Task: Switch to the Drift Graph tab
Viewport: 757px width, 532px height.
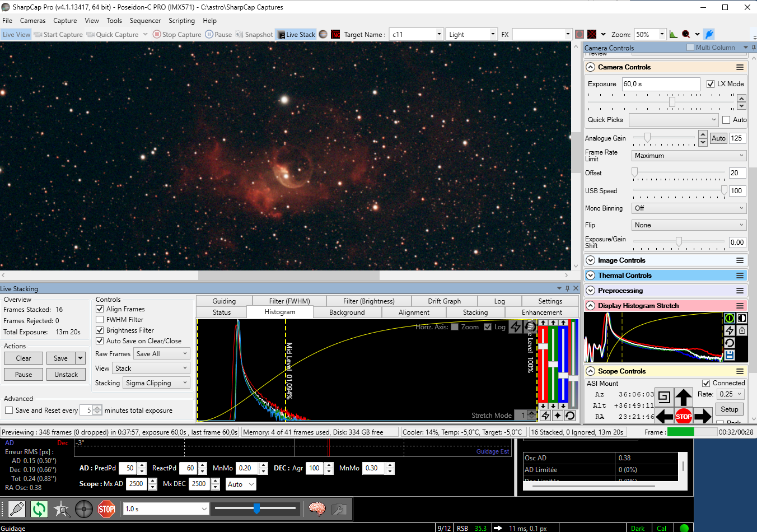Action: [444, 301]
